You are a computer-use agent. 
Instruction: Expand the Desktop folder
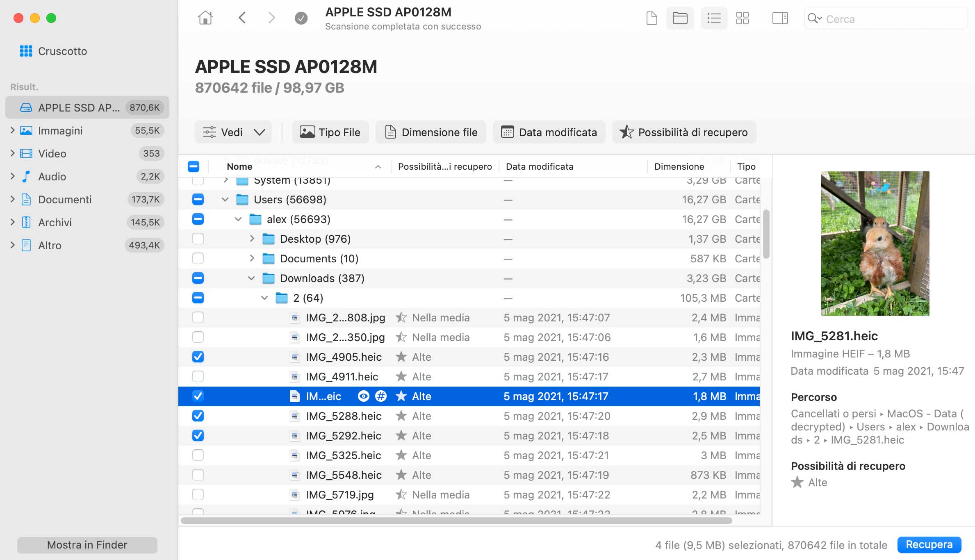coord(252,239)
